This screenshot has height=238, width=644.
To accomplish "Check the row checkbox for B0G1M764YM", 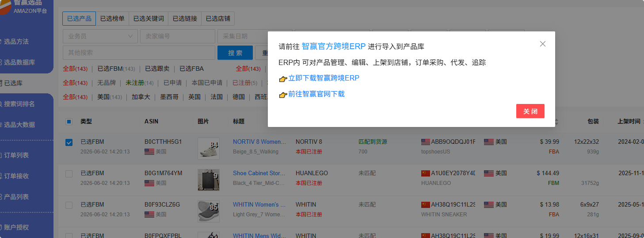I will 69,174.
